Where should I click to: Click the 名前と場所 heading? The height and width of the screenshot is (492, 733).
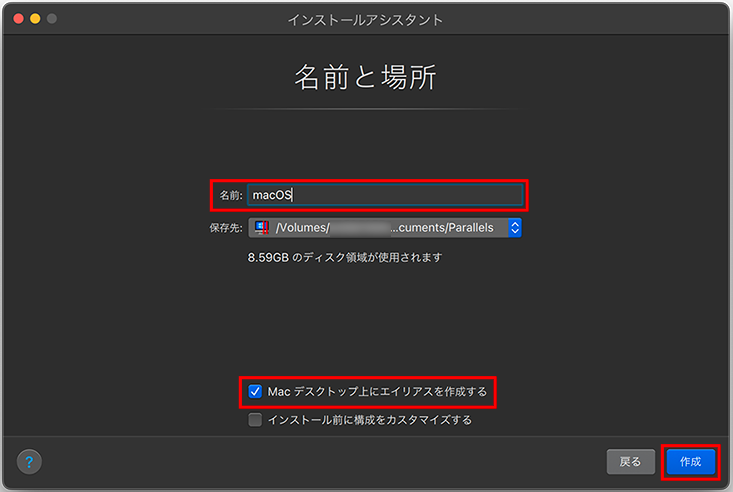point(366,77)
